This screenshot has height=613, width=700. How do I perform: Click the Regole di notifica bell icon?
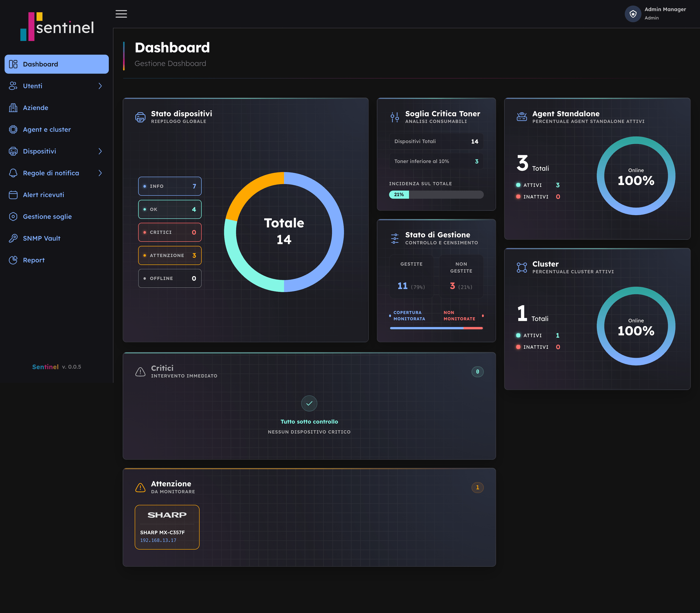[13, 173]
